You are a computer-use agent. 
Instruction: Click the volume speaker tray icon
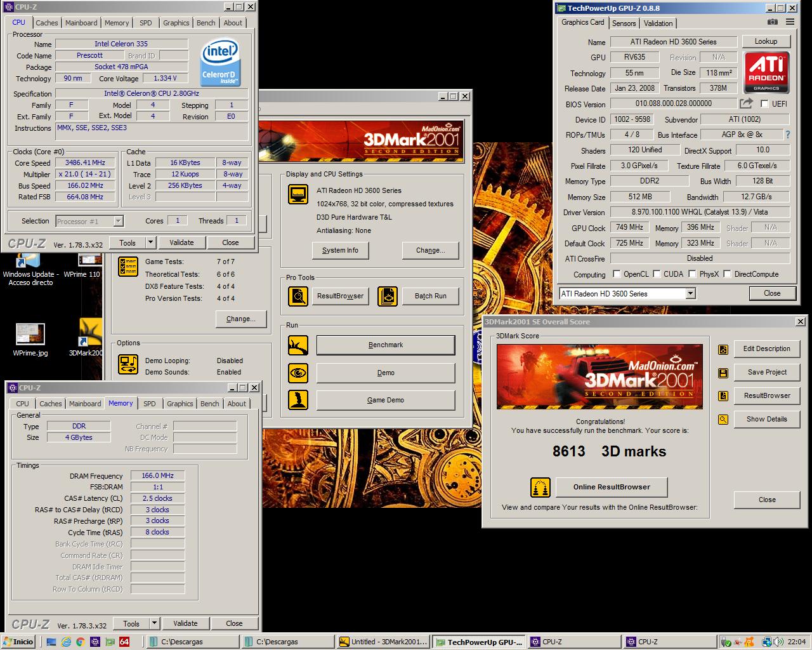click(778, 642)
